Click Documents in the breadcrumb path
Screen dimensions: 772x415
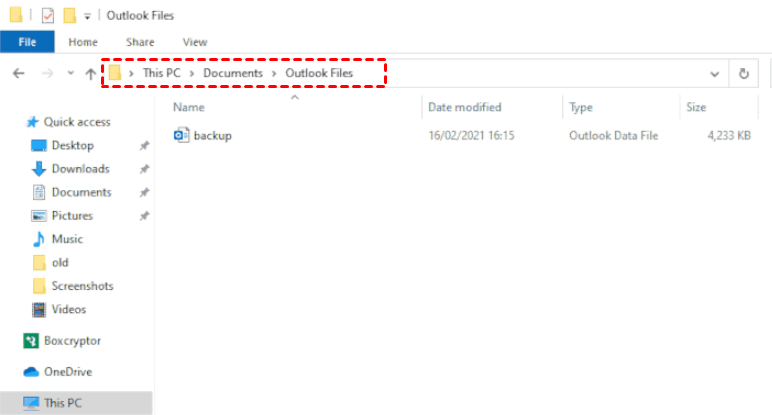(233, 73)
